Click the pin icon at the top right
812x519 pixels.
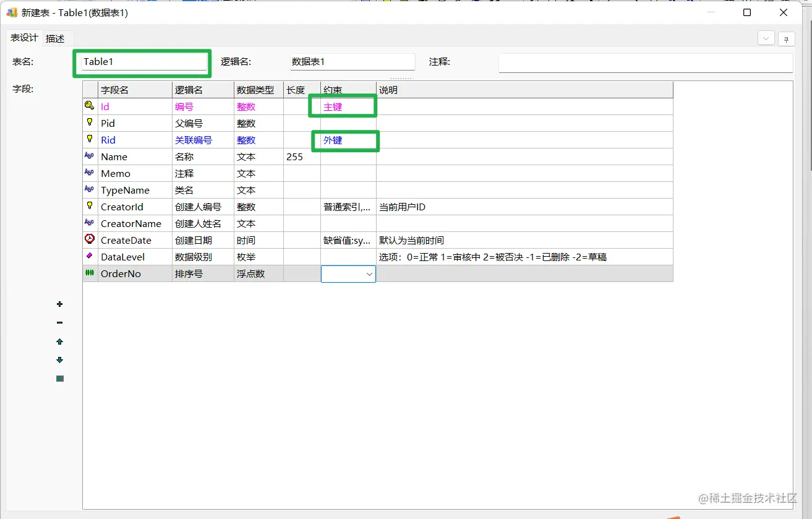pyautogui.click(x=787, y=38)
